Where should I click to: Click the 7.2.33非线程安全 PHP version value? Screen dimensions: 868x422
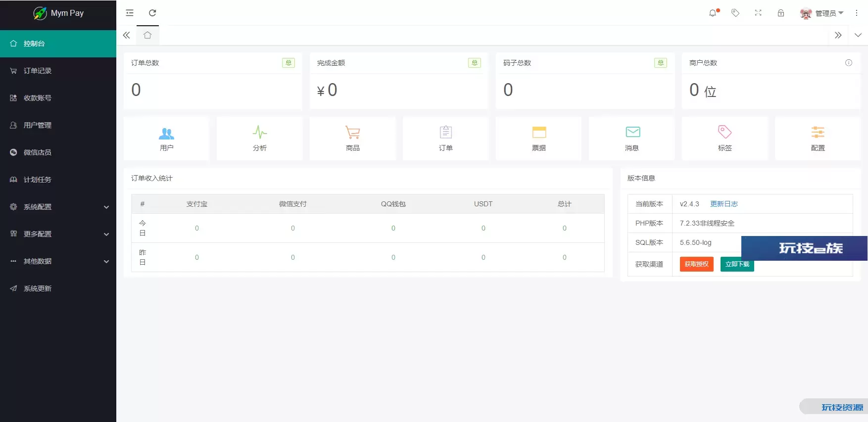(x=707, y=223)
